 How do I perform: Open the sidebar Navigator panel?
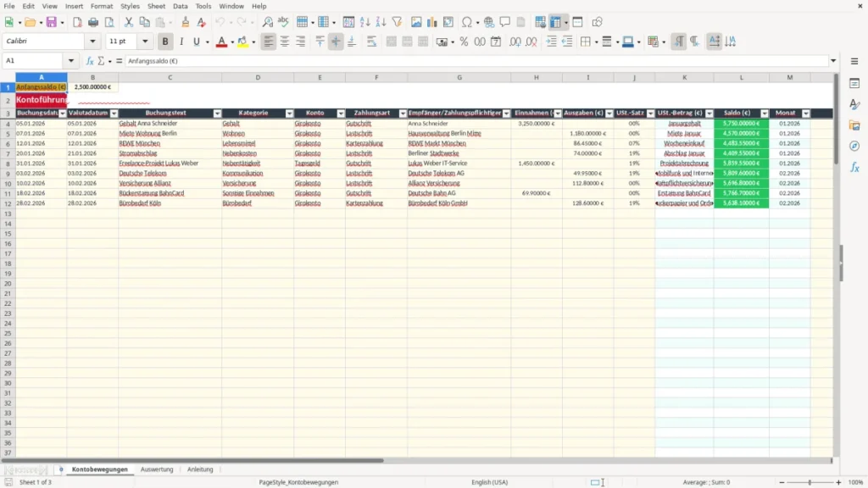click(x=854, y=147)
